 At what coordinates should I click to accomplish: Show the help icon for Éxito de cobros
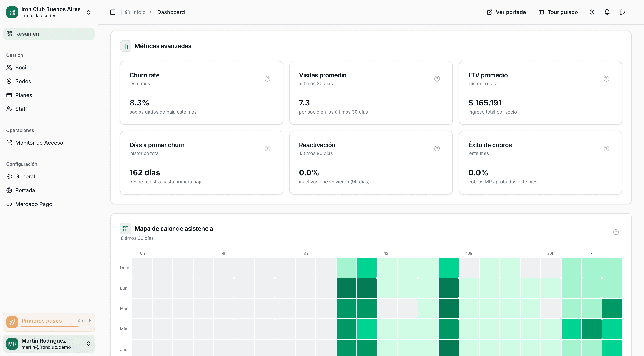[x=606, y=148]
